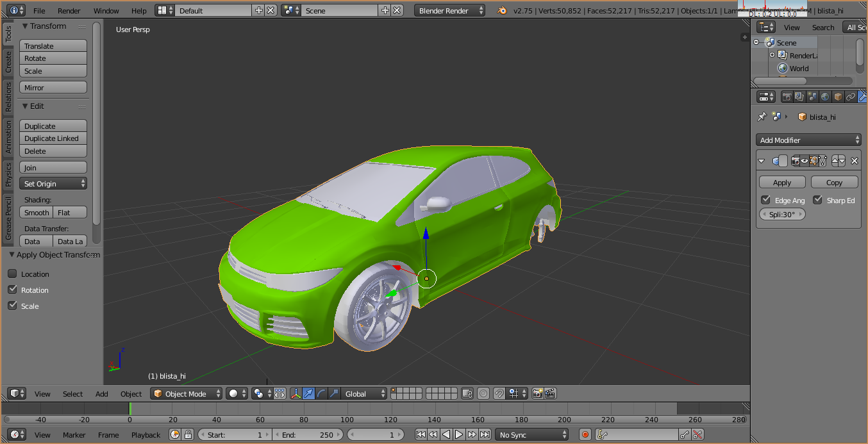
Task: Click the OpenGL render image camera icon
Action: pyautogui.click(x=537, y=393)
